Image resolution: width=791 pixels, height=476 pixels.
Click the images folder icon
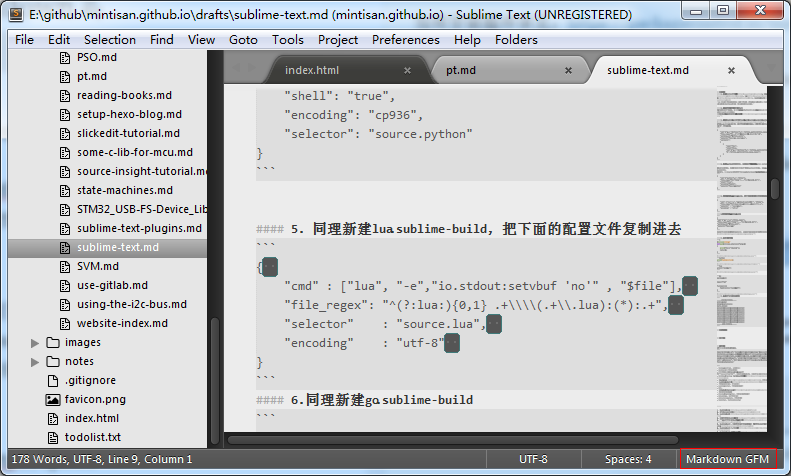pyautogui.click(x=52, y=342)
